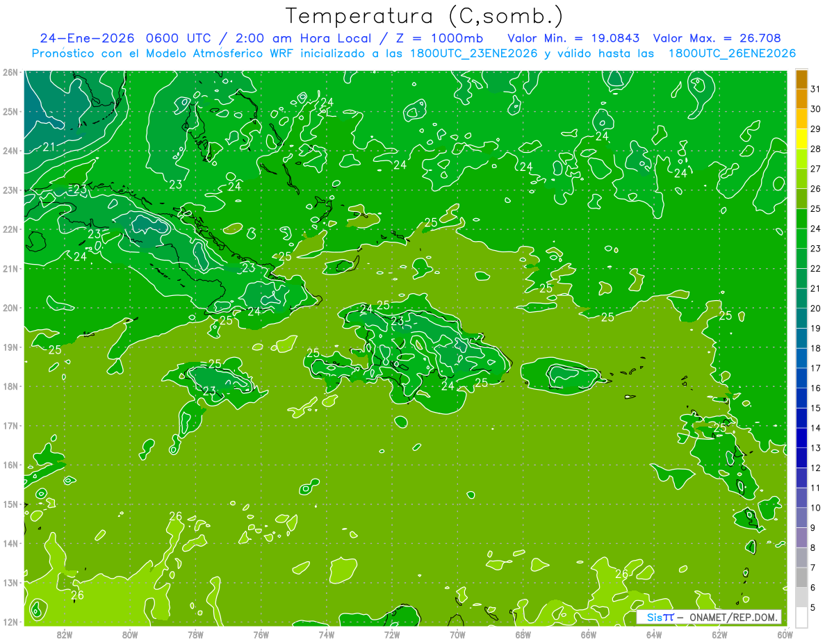The height and width of the screenshot is (644, 834).
Task: Click the '62W' longitude axis label
Action: [x=719, y=634]
